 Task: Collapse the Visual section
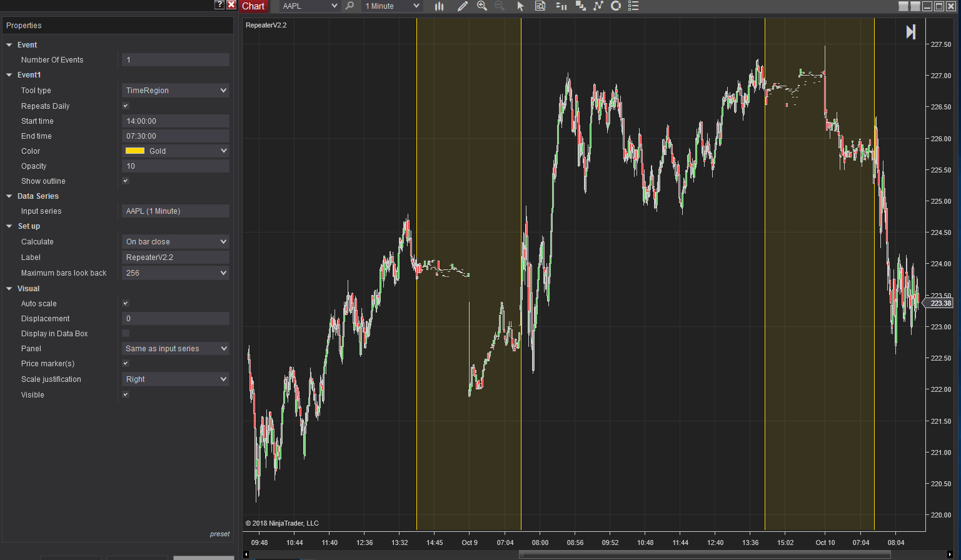[9, 289]
